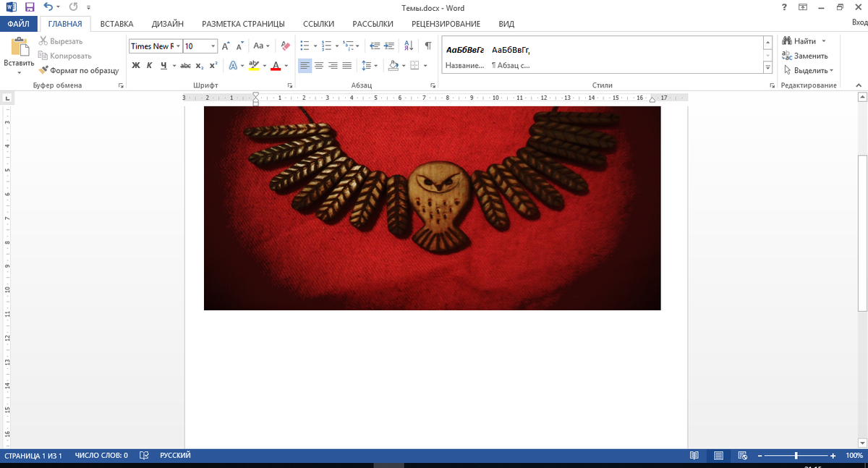Switch to the ВСТАВКА tab
Image resolution: width=868 pixels, height=468 pixels.
click(x=116, y=24)
